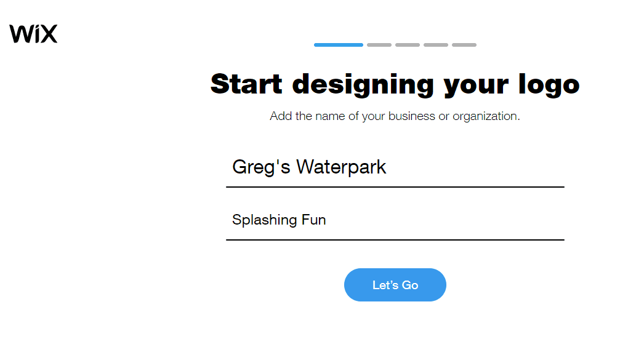Place cursor on the word Splashing
The width and height of the screenshot is (644, 347).
click(x=265, y=220)
